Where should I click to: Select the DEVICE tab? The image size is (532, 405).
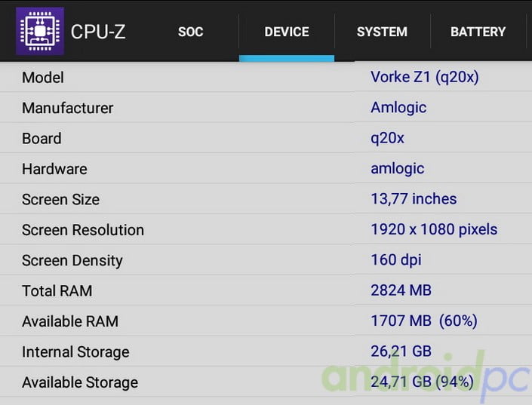coord(287,32)
